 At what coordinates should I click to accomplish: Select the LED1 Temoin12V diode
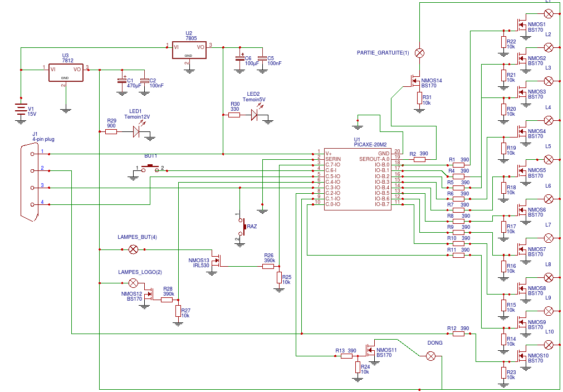click(x=136, y=131)
